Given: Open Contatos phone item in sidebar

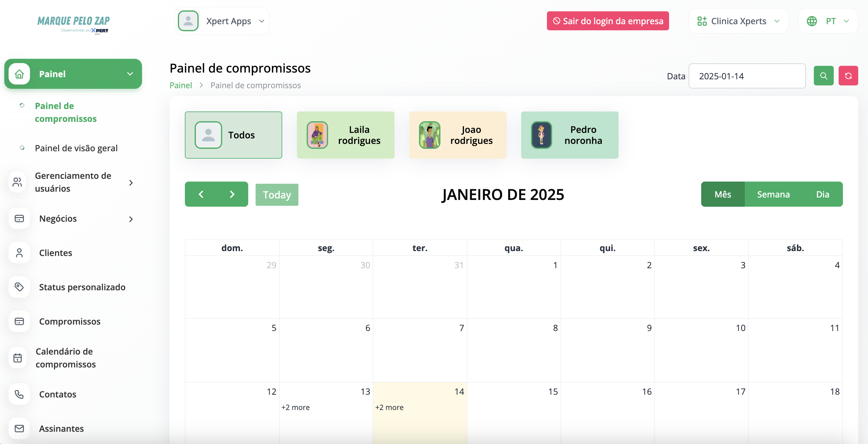Looking at the screenshot, I should pyautogui.click(x=57, y=394).
